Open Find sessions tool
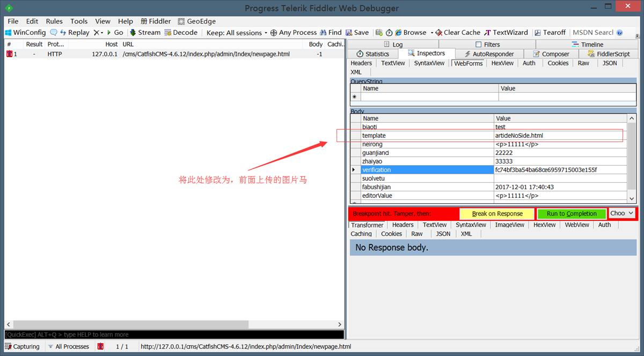The image size is (644, 356). pyautogui.click(x=331, y=32)
